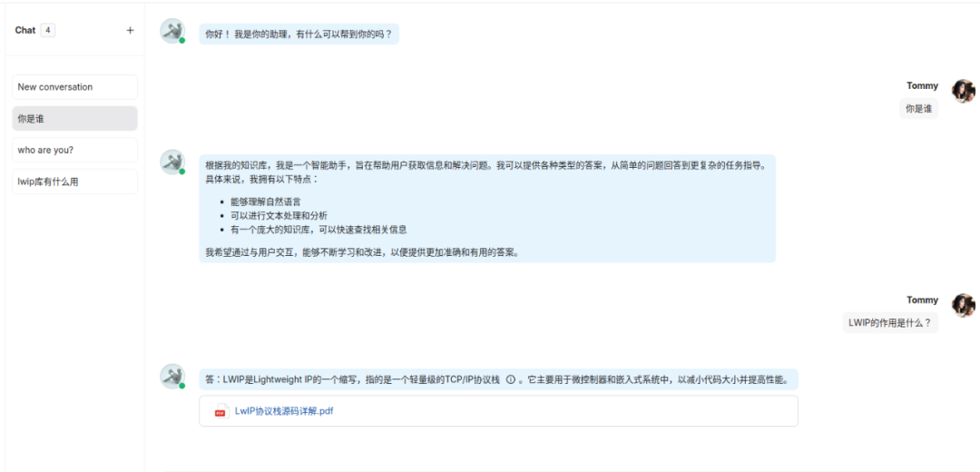
Task: Click Tommy's avatar next to the 你是谁 message
Action: click(x=963, y=91)
